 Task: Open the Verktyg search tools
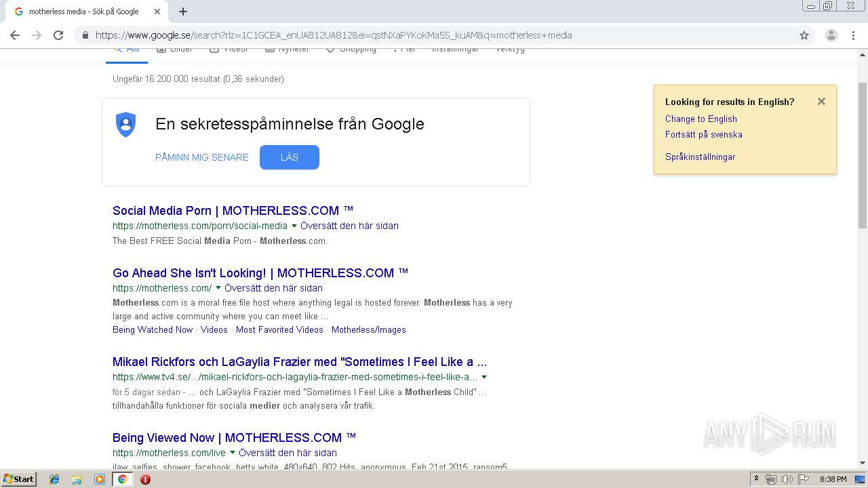pyautogui.click(x=510, y=49)
